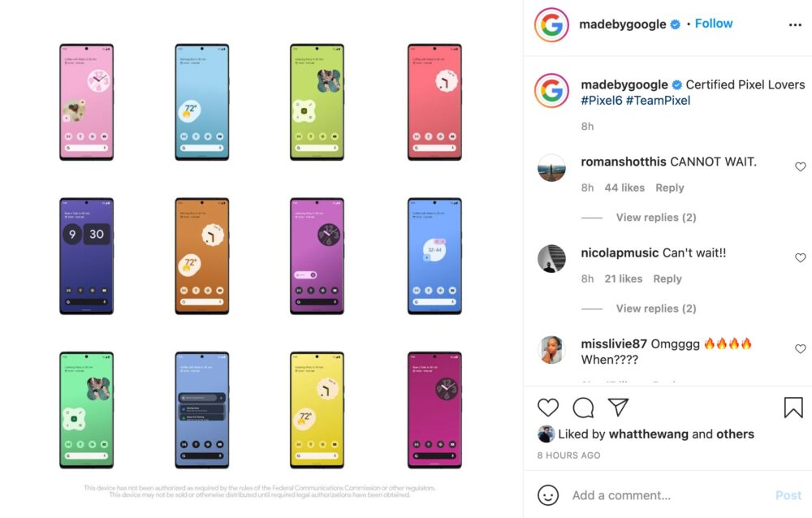Expand replies under romanshotthis's comment
This screenshot has width=812, height=518.
click(655, 217)
